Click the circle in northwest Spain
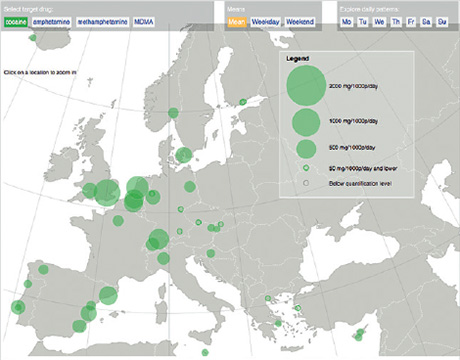Screen dimensions: 460x360 [43, 269]
